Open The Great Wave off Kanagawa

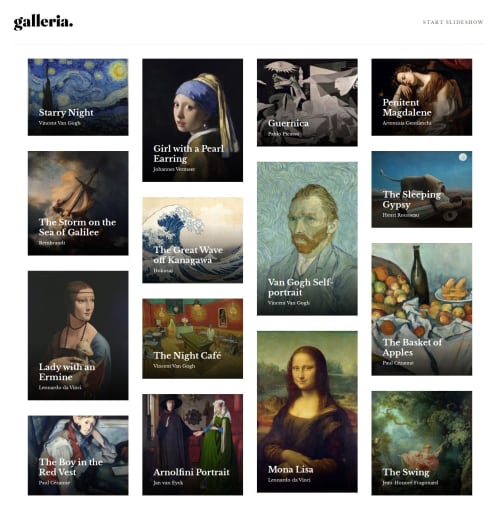coord(193,240)
